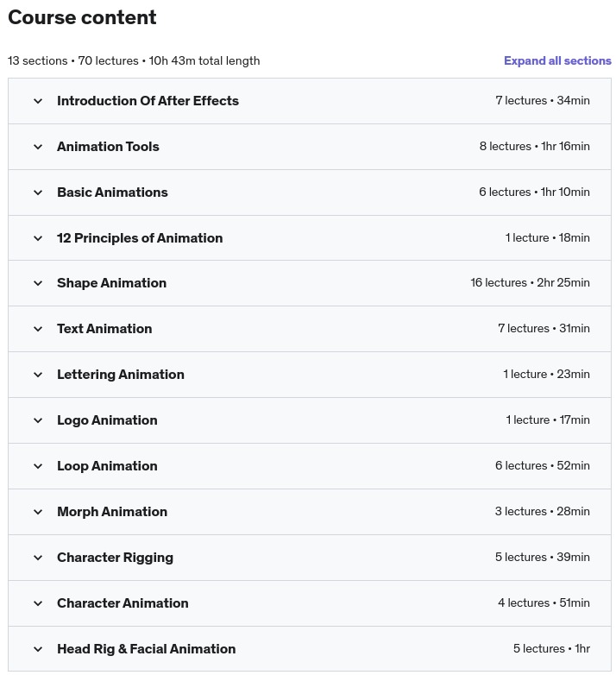Click the Text Animation chevron arrow
Image resolution: width=616 pixels, height=675 pixels.
tap(38, 329)
